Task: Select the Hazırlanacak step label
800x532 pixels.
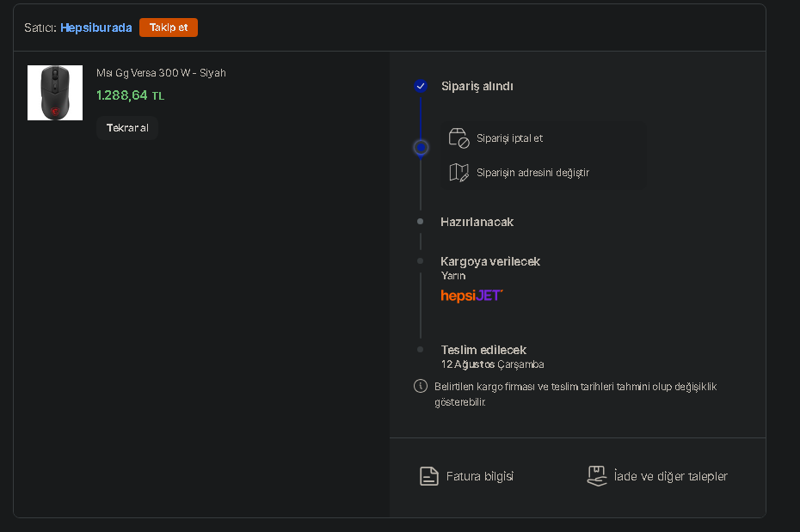Action: click(x=477, y=223)
